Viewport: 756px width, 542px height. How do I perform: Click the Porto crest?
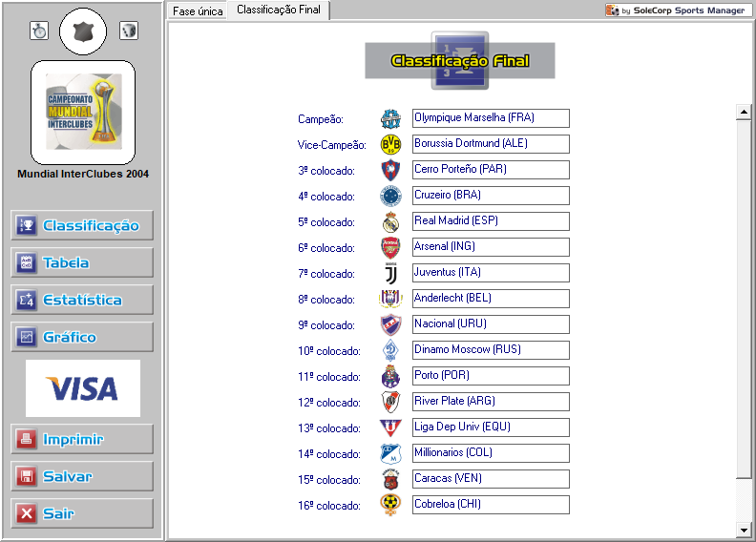390,377
